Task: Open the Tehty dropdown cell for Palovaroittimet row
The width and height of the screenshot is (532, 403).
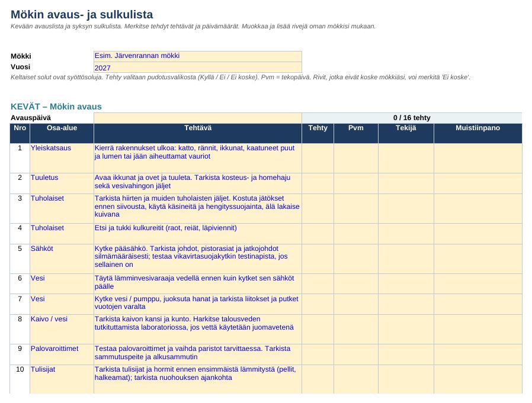Action: click(x=318, y=354)
